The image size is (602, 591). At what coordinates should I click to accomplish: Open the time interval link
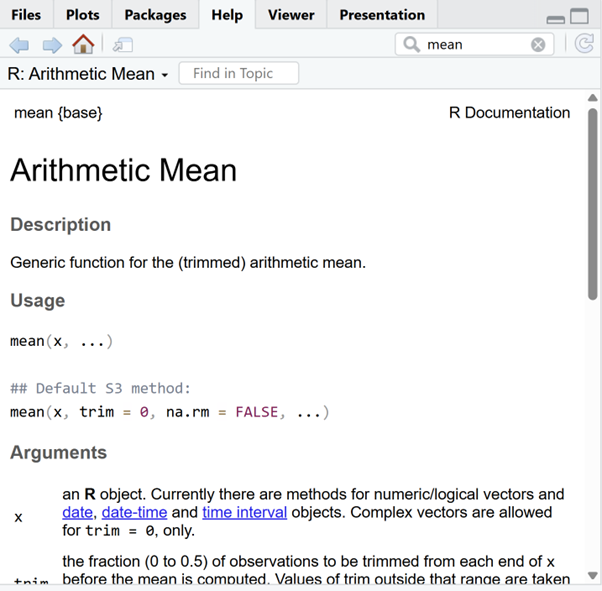click(x=245, y=512)
